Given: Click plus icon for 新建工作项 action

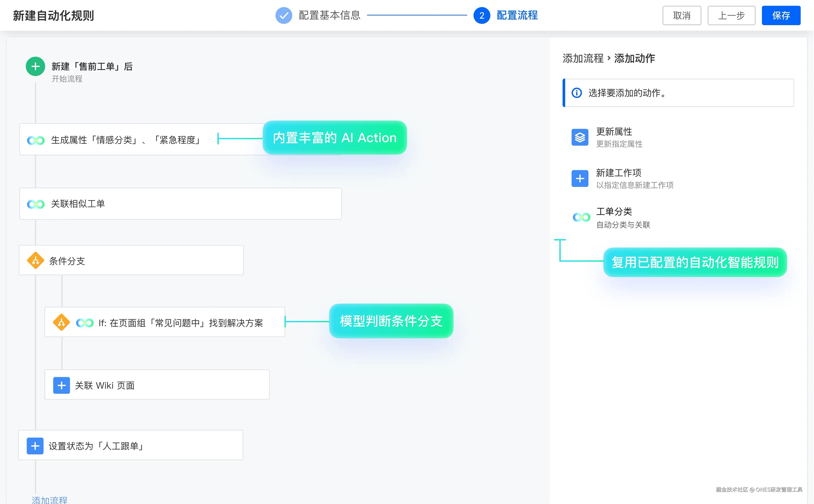Looking at the screenshot, I should [x=580, y=179].
